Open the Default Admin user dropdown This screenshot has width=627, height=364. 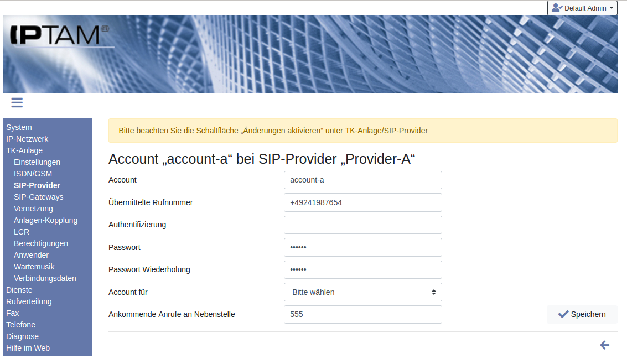tap(582, 8)
